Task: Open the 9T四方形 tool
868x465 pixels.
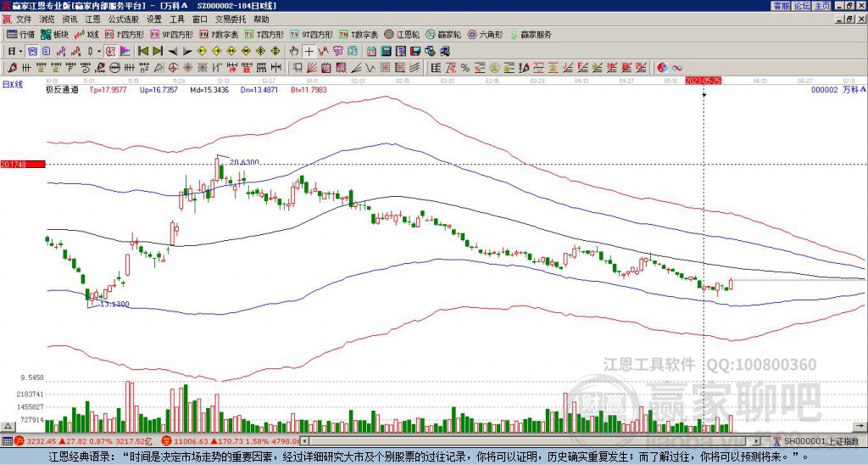Action: (312, 34)
